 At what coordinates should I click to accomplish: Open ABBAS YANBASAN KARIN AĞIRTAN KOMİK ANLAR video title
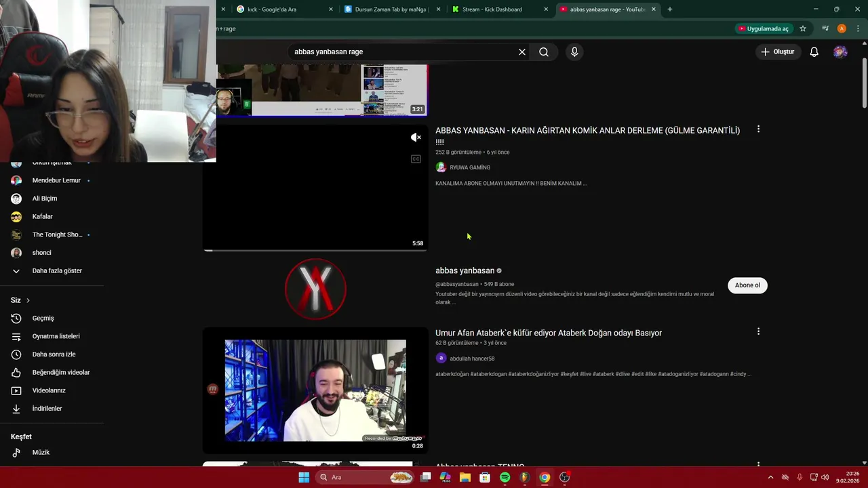click(587, 136)
